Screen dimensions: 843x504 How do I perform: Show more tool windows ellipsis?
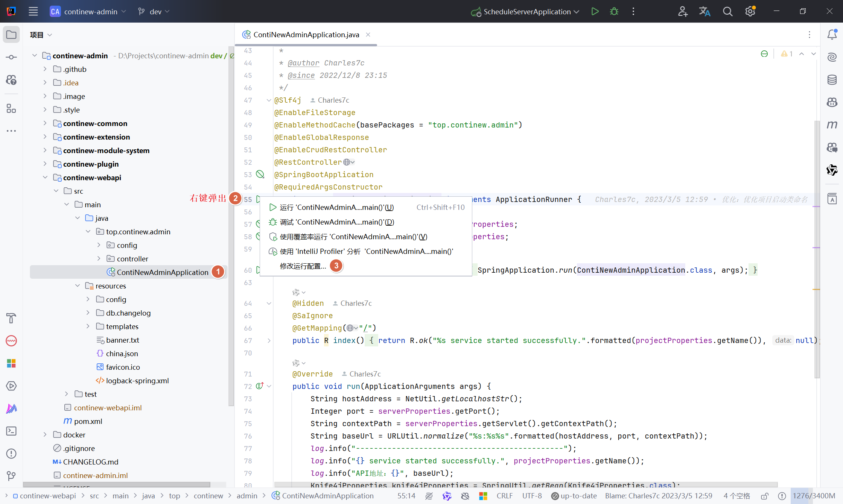click(x=11, y=131)
